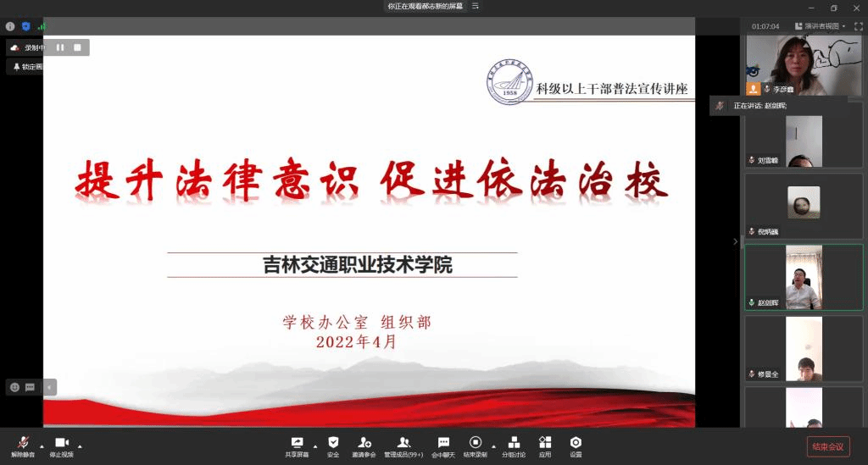Open the floating chat bubble icon
This screenshot has width=868, height=465.
pyautogui.click(x=30, y=387)
